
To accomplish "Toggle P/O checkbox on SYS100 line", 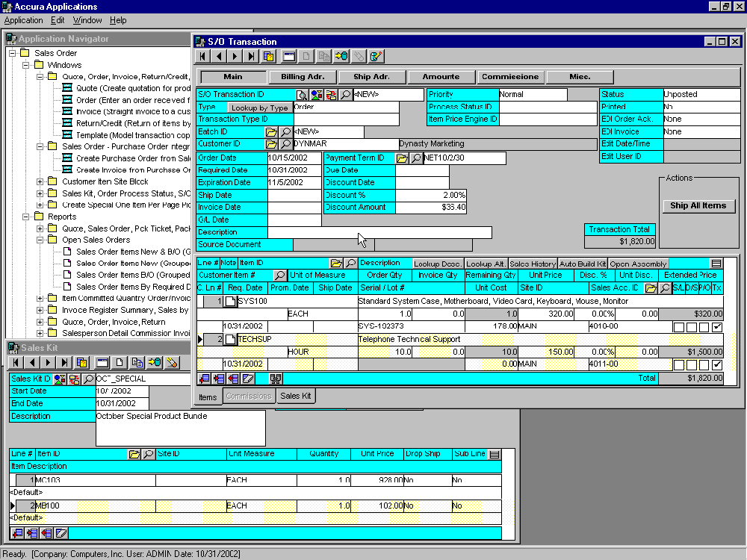I will click(x=704, y=327).
